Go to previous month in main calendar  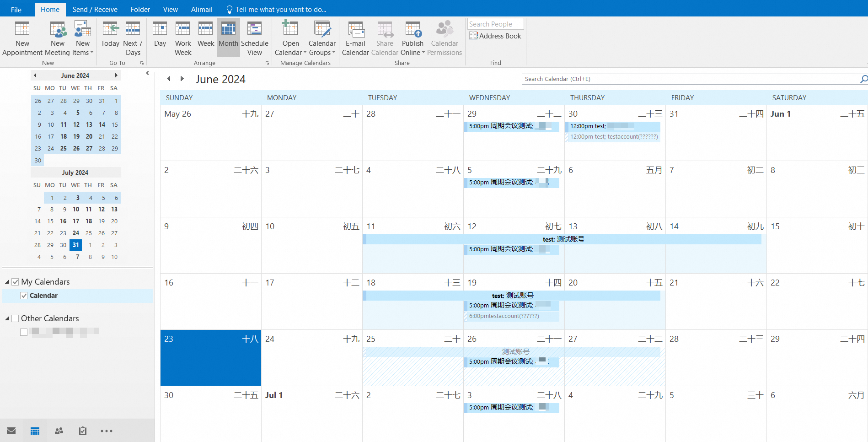[169, 79]
